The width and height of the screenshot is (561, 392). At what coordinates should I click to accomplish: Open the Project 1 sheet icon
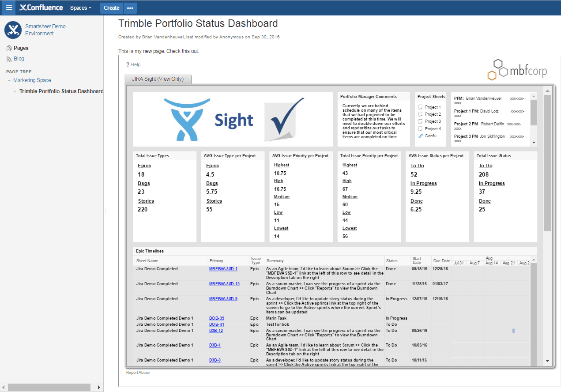click(x=421, y=107)
